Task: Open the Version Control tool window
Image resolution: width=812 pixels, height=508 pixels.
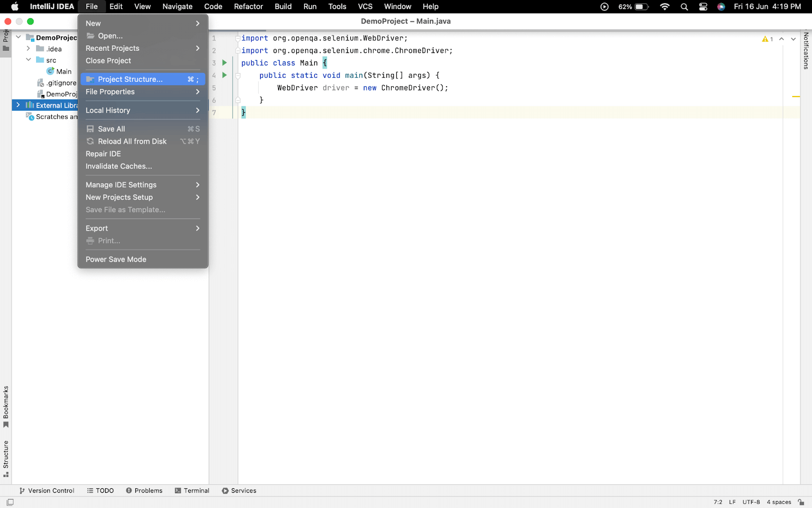Action: pos(47,490)
